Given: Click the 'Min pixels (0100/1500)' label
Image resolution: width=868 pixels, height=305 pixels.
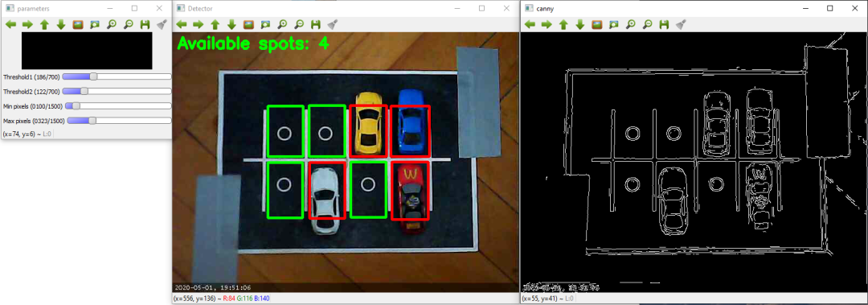Looking at the screenshot, I should point(33,105).
